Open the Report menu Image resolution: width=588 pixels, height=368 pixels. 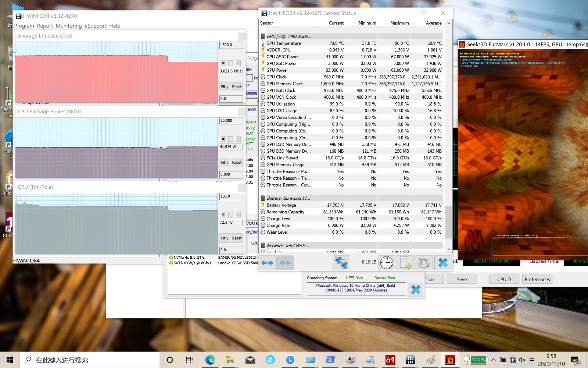pyautogui.click(x=45, y=26)
